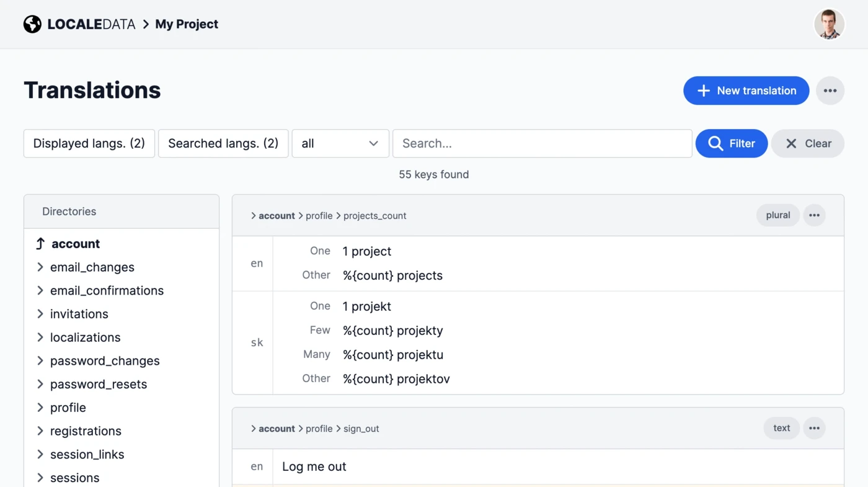Edit the Slovak '%{count} projekty' translation
The image size is (868, 487).
coord(393,331)
